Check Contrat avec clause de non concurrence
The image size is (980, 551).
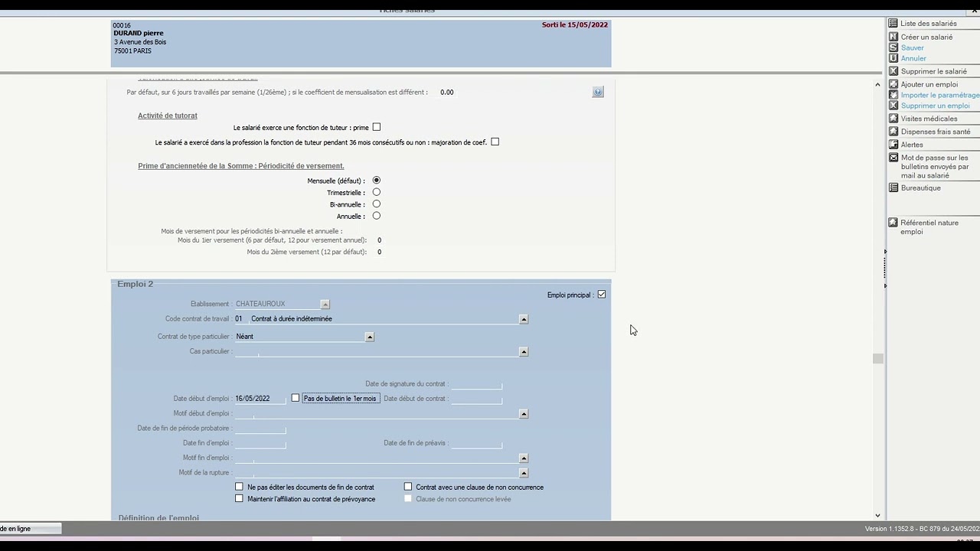(408, 487)
